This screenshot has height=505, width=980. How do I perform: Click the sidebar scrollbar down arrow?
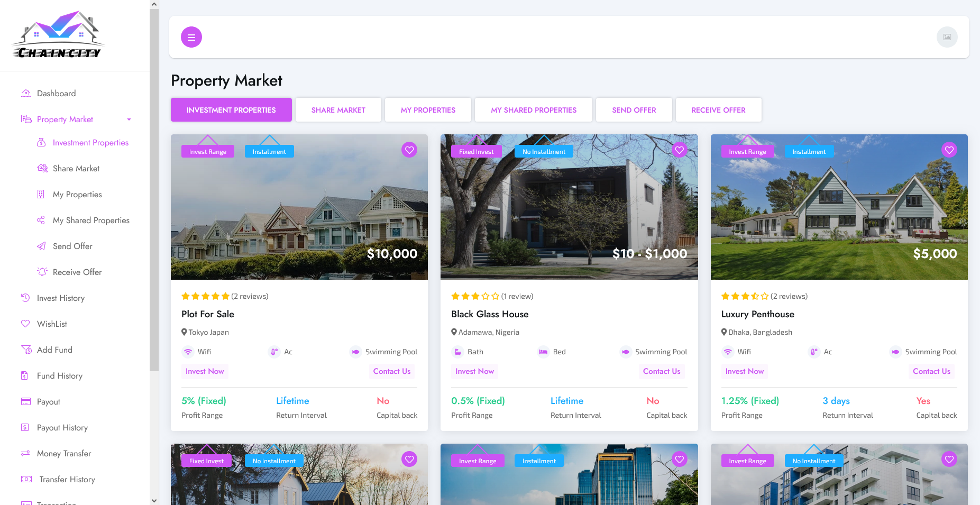point(154,500)
